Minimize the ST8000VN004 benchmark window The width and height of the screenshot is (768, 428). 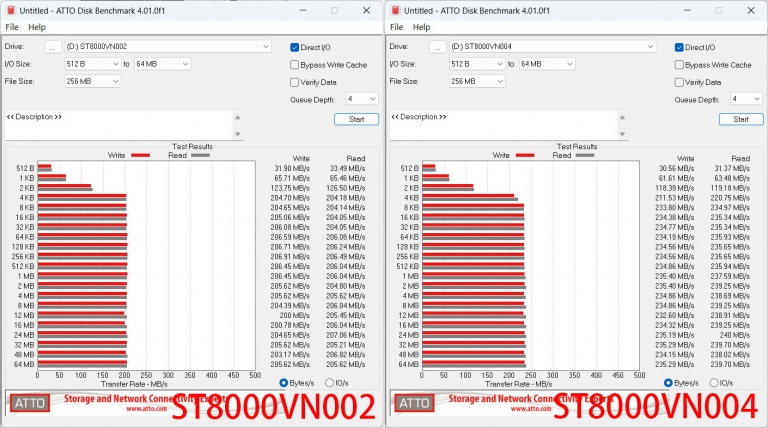pos(687,10)
